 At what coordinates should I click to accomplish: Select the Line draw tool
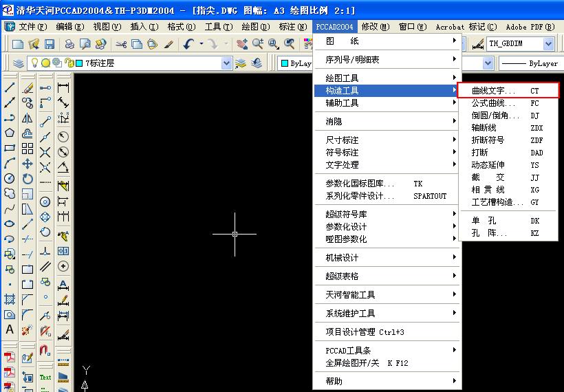click(x=10, y=87)
